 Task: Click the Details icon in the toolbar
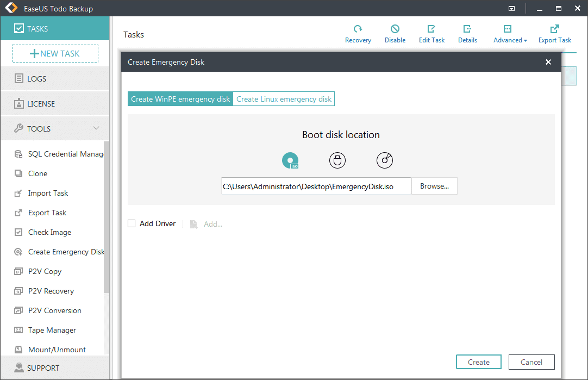[467, 33]
